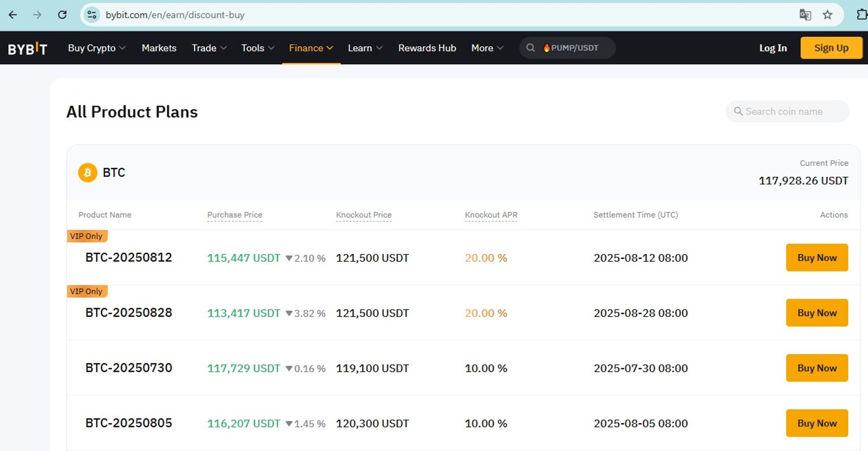Buy Now for BTC-20250828
The width and height of the screenshot is (868, 451).
(x=817, y=313)
